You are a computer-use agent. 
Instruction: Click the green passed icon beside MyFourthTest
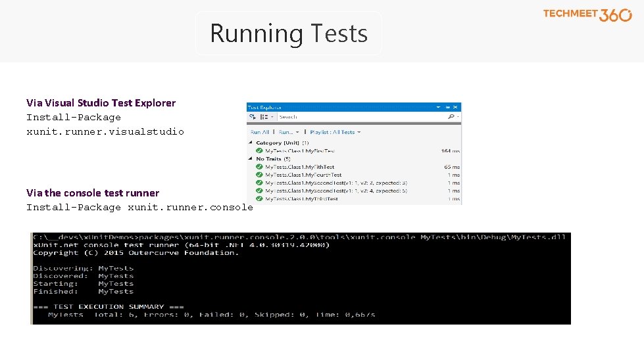coord(259,175)
